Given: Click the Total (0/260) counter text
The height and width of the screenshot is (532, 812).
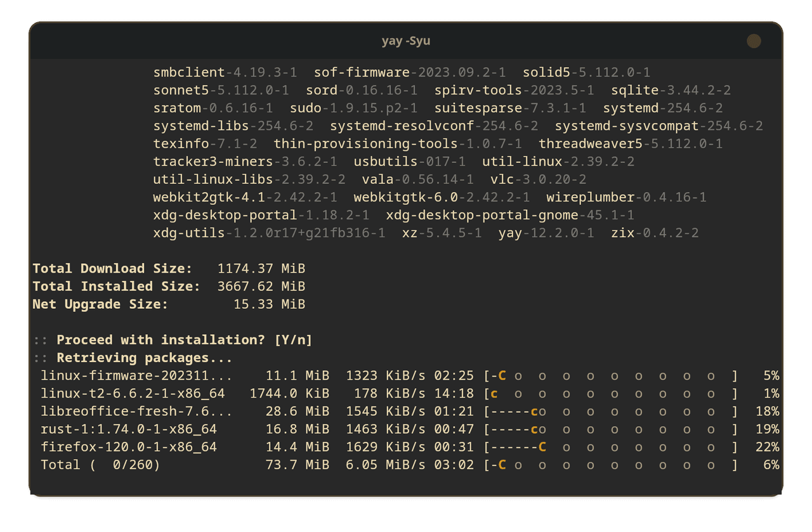Looking at the screenshot, I should point(100,465).
